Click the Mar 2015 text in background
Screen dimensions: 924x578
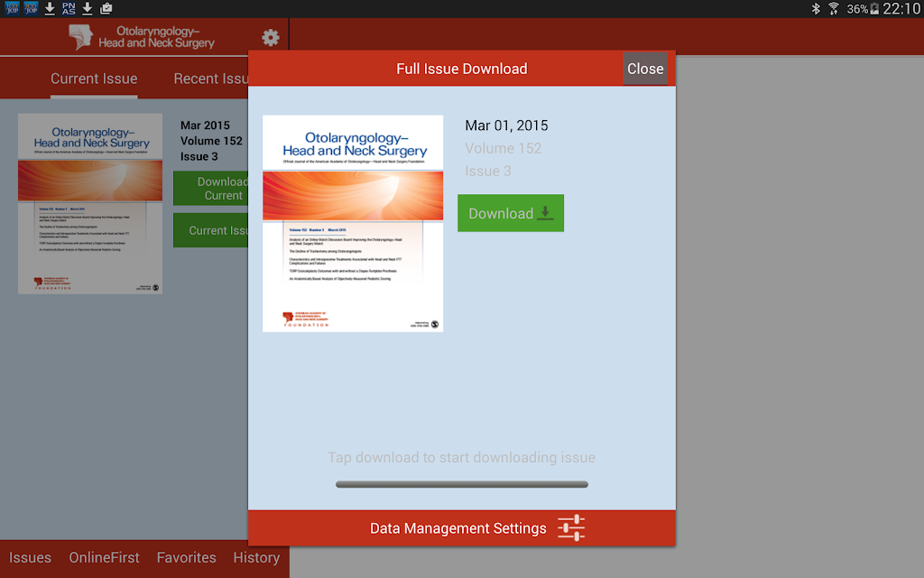[x=205, y=125]
